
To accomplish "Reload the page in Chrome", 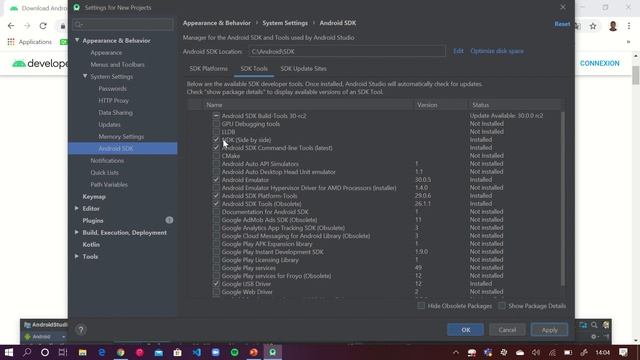I will 43,26.
